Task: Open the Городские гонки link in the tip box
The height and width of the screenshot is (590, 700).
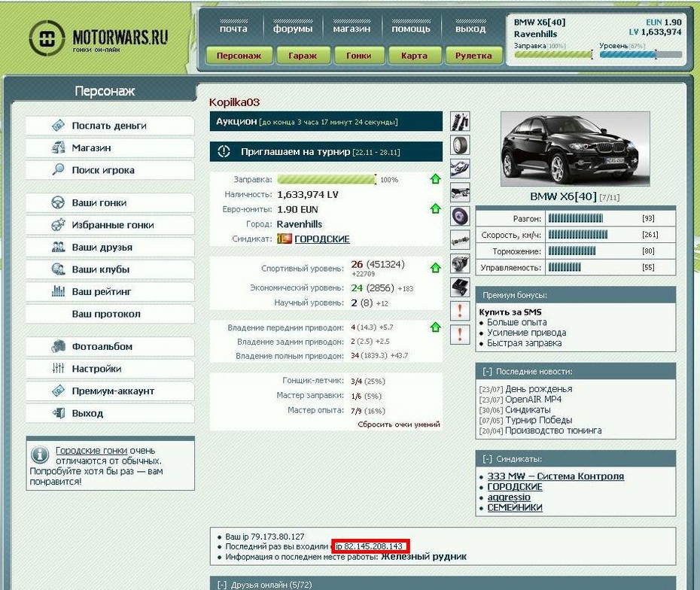Action: point(91,450)
